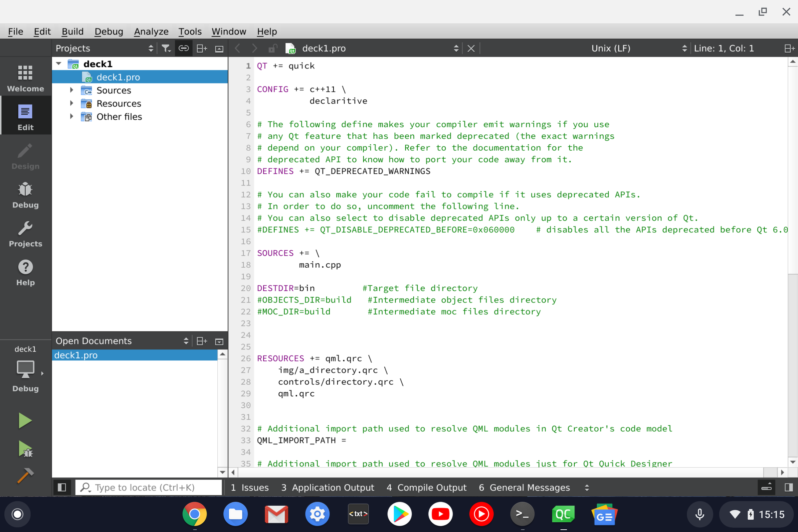
Task: Open the Welcome mode
Action: [x=25, y=78]
